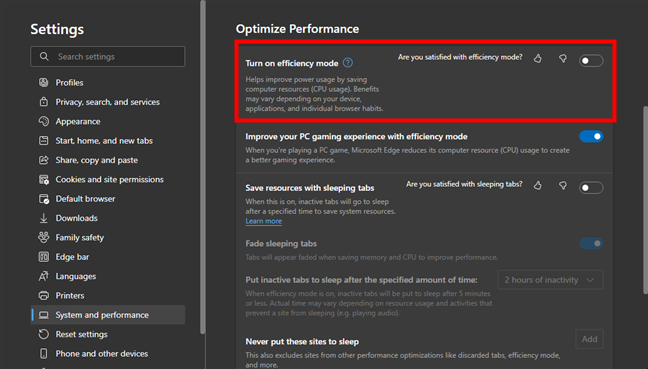648x369 pixels.
Task: Click 'Put inactive tabs to sleep' label
Action: 361,280
